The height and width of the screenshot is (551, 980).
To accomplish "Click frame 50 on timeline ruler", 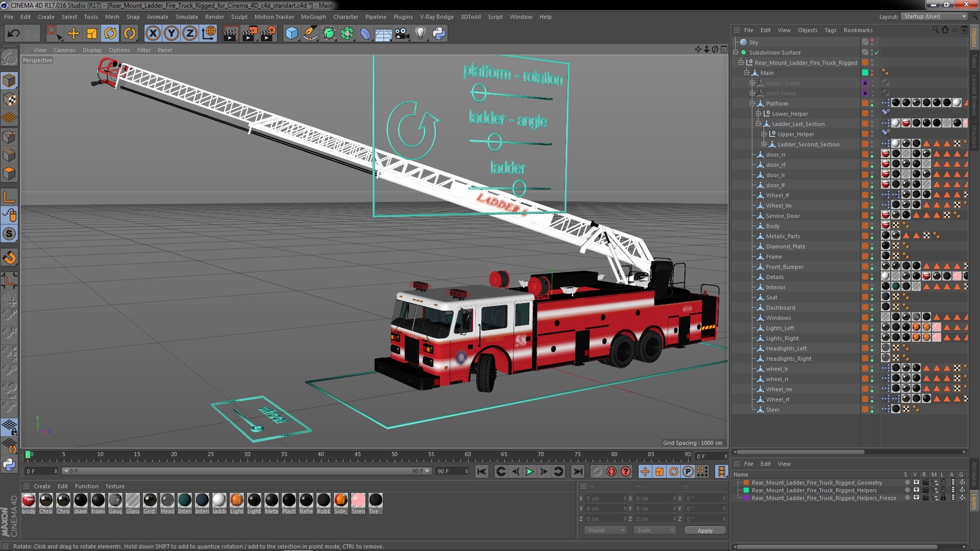I will coord(394,454).
